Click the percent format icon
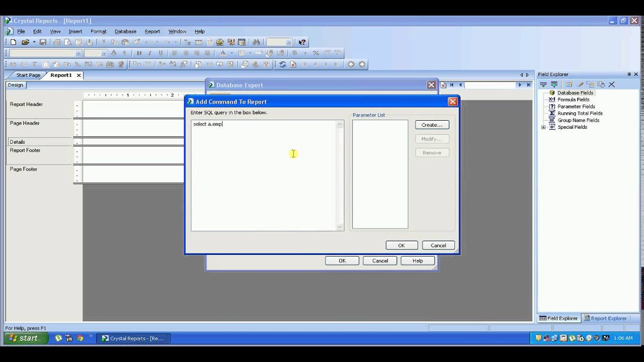644x362 pixels. point(316,53)
